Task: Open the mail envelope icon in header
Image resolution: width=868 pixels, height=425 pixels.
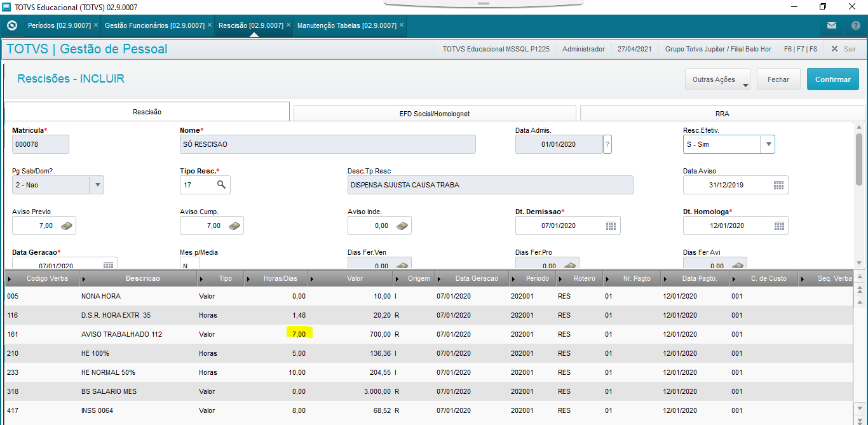Action: pos(831,25)
